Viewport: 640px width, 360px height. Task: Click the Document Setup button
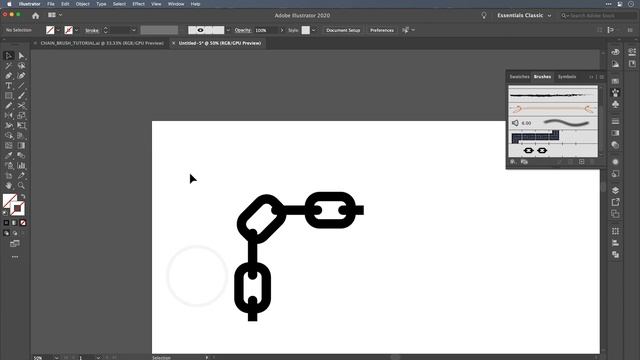[343, 30]
